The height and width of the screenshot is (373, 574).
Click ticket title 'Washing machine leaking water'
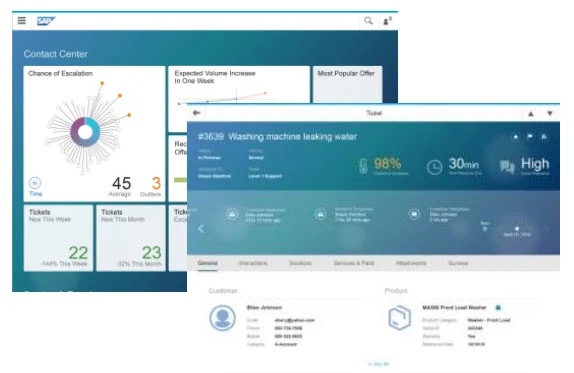coord(292,137)
